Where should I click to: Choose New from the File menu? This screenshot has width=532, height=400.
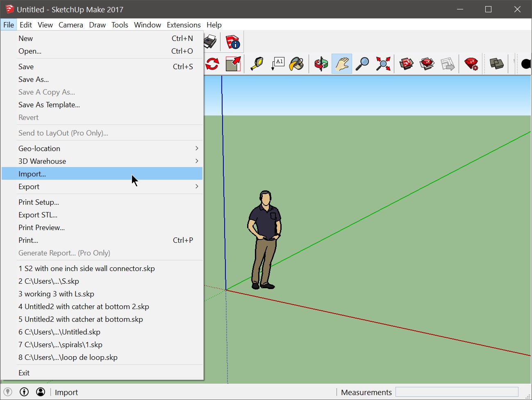click(x=102, y=38)
